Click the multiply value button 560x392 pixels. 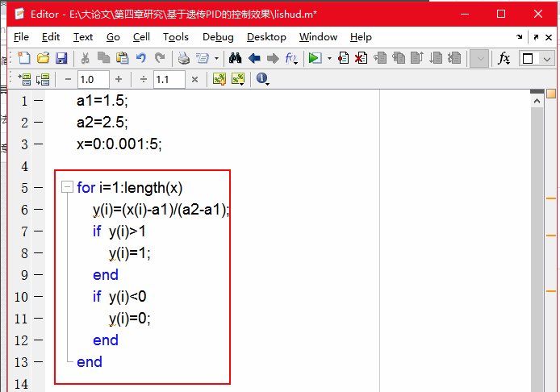point(194,79)
